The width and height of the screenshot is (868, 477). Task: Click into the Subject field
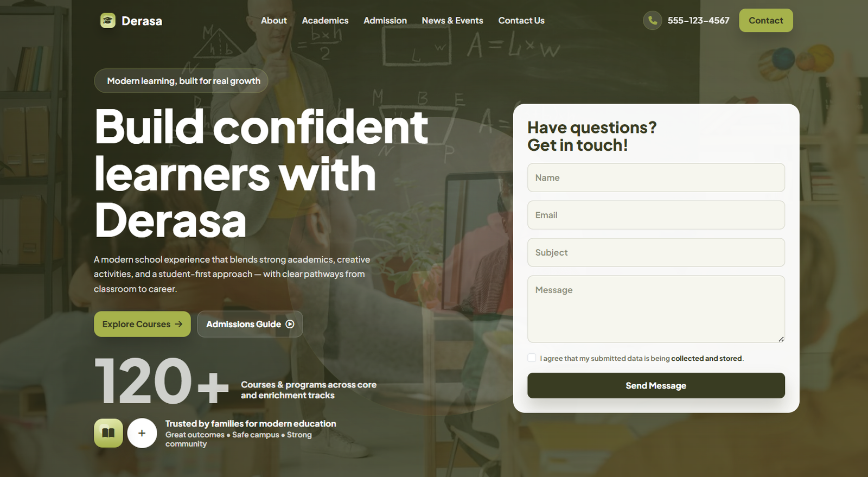[x=656, y=252]
